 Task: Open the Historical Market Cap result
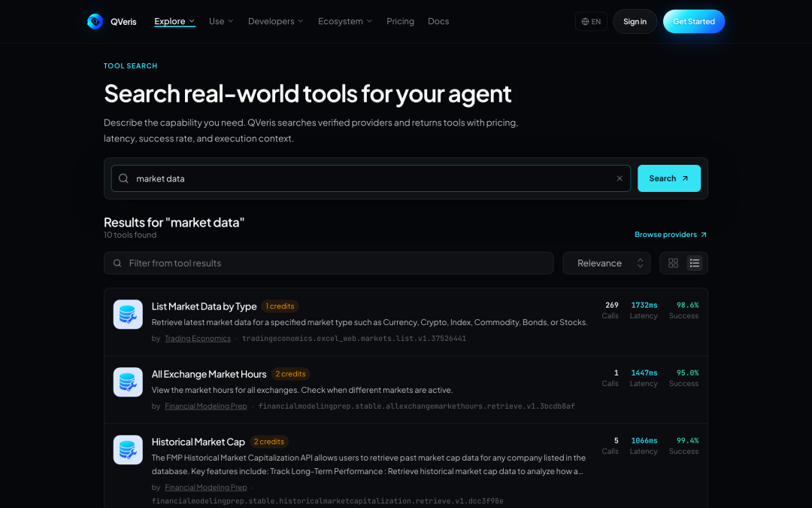(198, 442)
